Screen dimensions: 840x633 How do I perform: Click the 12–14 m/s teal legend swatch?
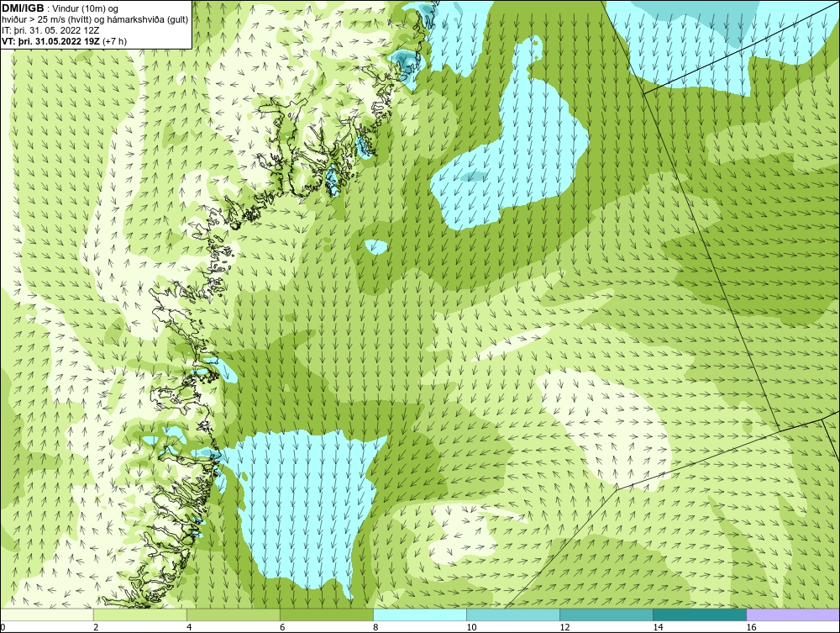[606, 615]
